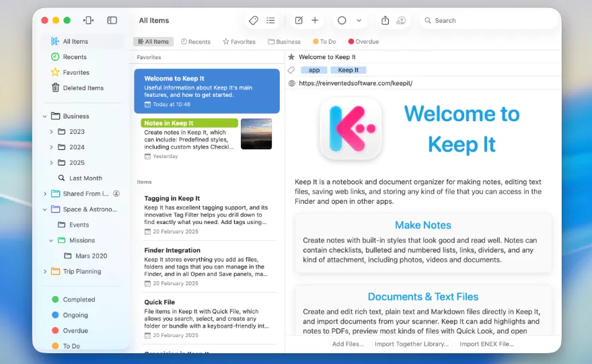
Task: Click the Make Notes heading
Action: click(423, 225)
